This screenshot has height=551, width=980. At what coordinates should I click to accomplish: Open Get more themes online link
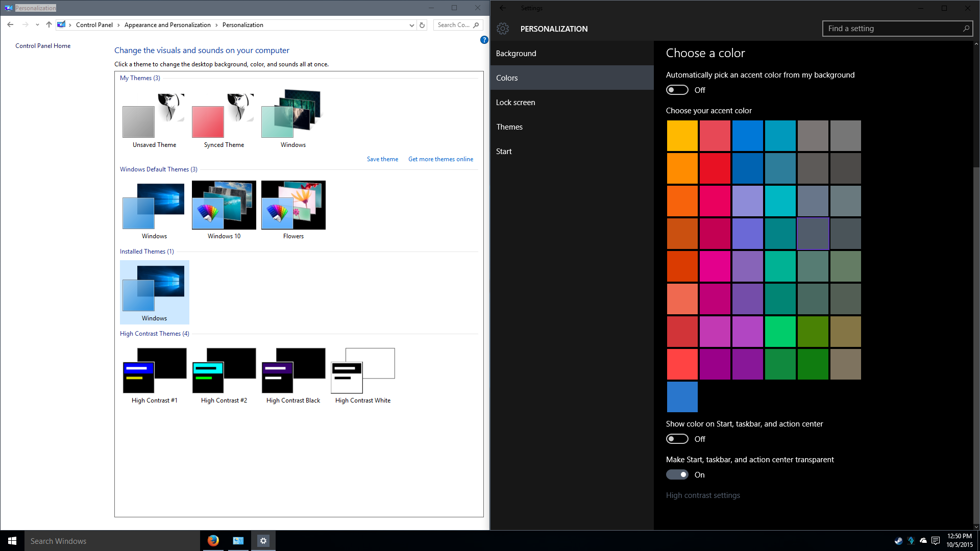click(x=440, y=159)
